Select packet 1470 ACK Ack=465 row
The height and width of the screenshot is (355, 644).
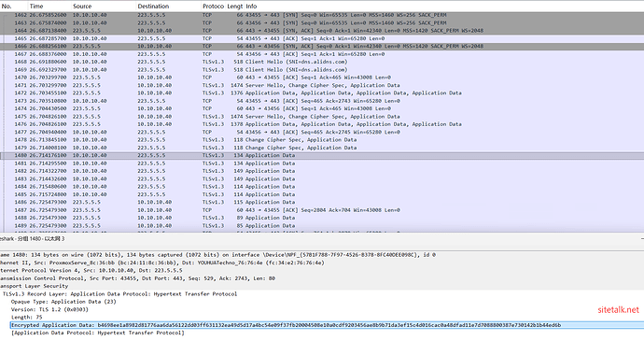322,78
